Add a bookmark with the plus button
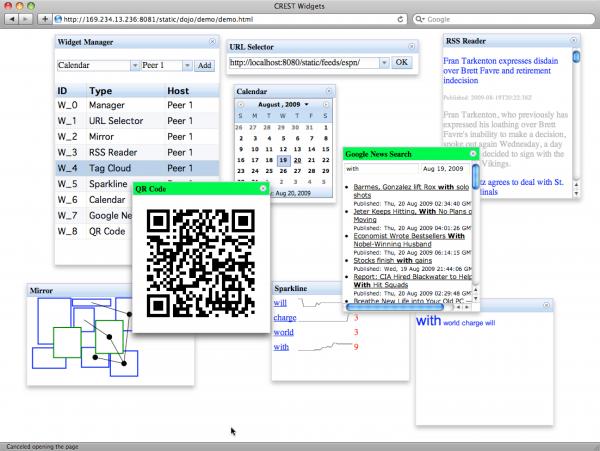This screenshot has width=600, height=451. click(x=44, y=19)
